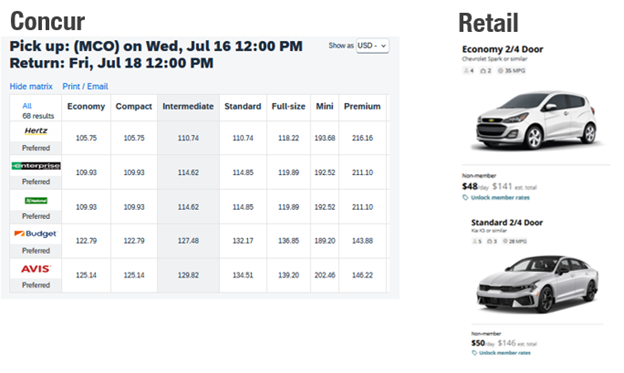Screen dimensions: 624x373
Task: Select National Mini rate 192.52
Action: (325, 207)
